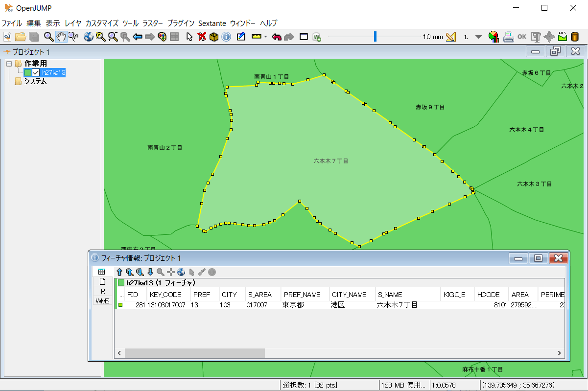588x391 pixels.
Task: Click the S_NAME column header
Action: coord(408,295)
